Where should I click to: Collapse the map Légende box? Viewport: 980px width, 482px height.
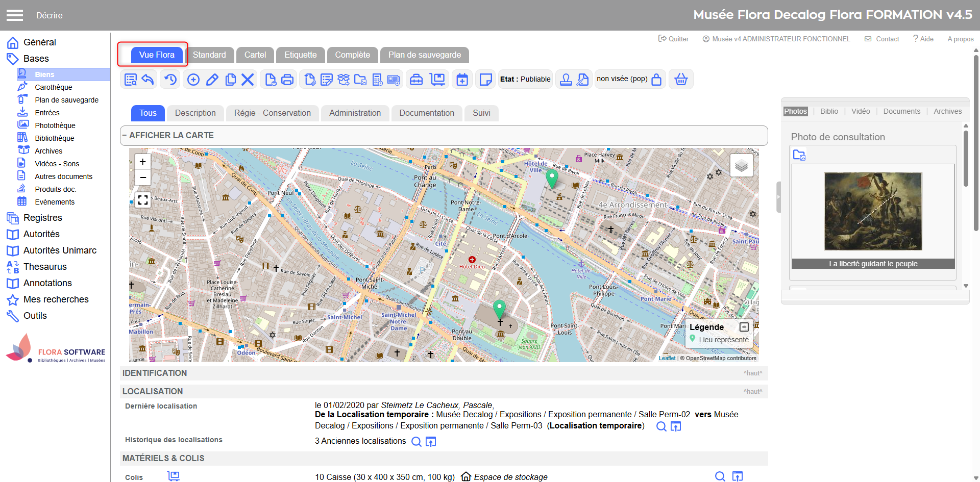(x=744, y=327)
